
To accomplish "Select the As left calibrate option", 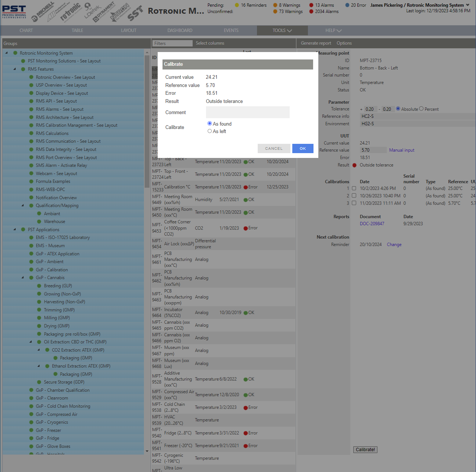I will pos(210,131).
